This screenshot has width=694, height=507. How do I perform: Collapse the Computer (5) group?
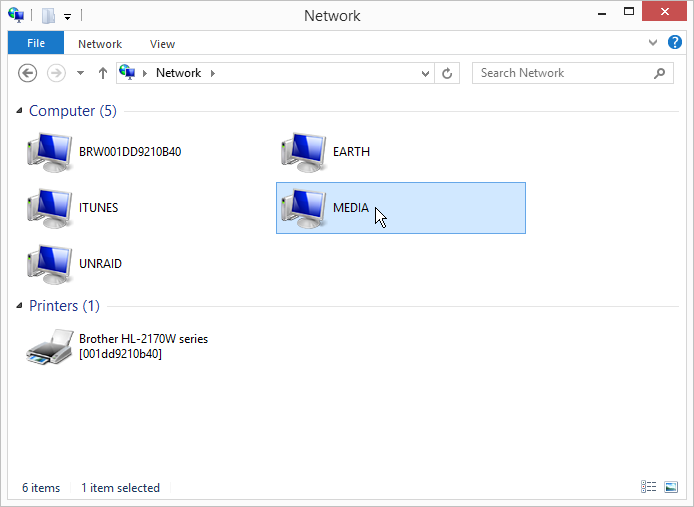[19, 110]
